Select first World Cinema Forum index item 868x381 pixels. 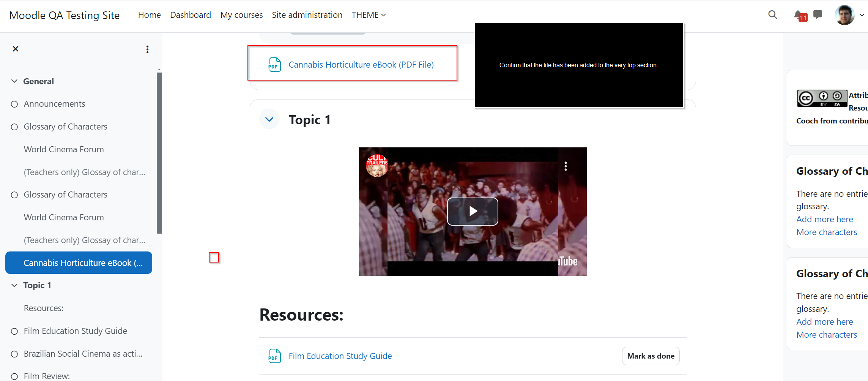click(64, 149)
